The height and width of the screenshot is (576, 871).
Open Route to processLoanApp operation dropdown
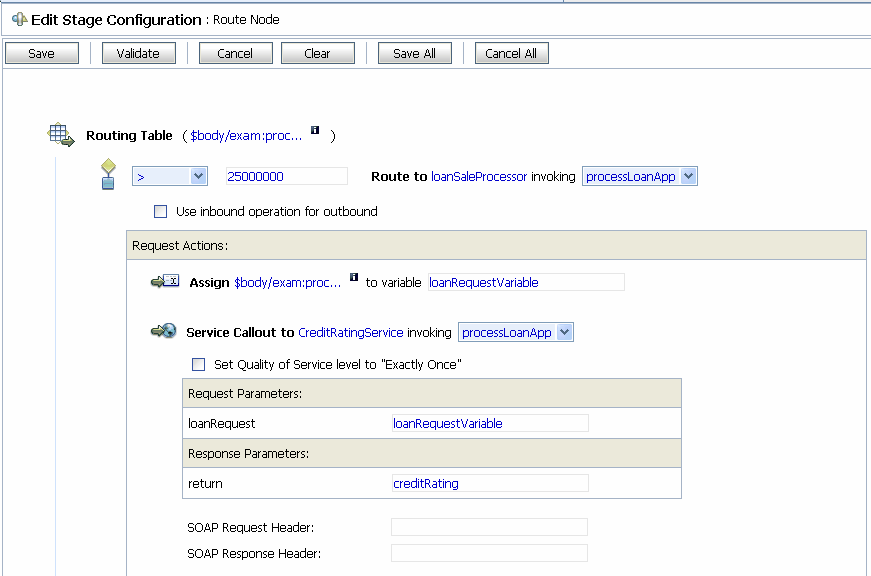[x=640, y=177]
